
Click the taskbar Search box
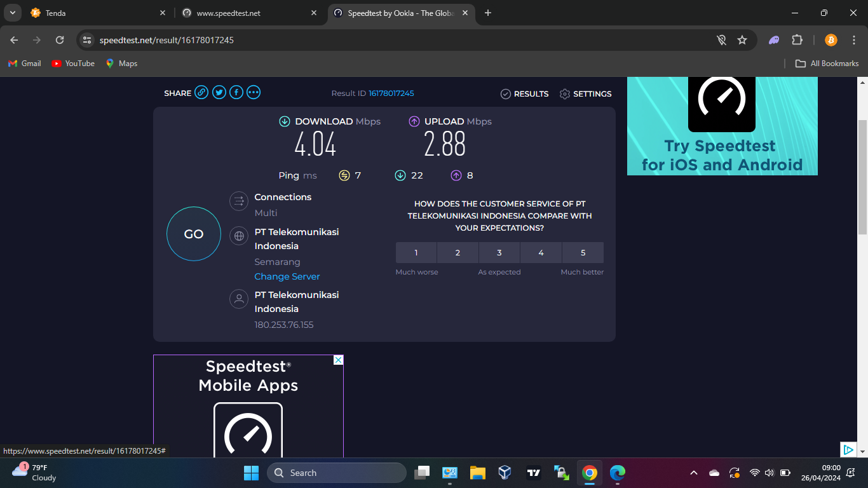337,473
